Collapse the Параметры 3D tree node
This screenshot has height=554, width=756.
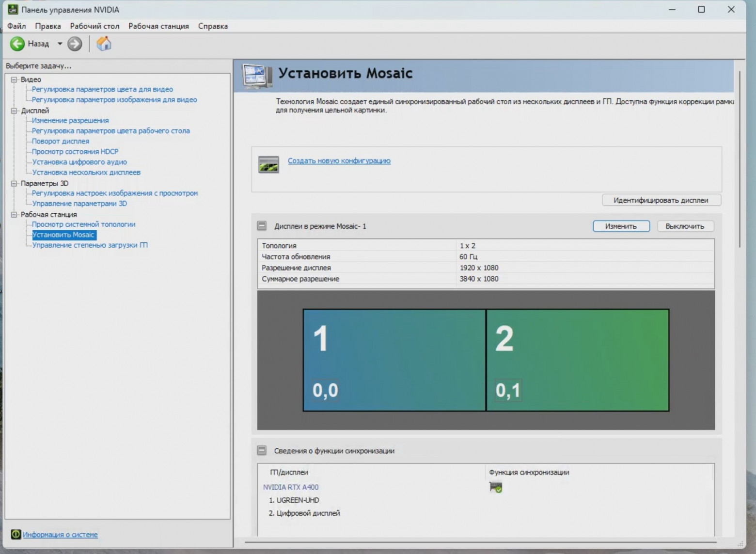click(14, 183)
